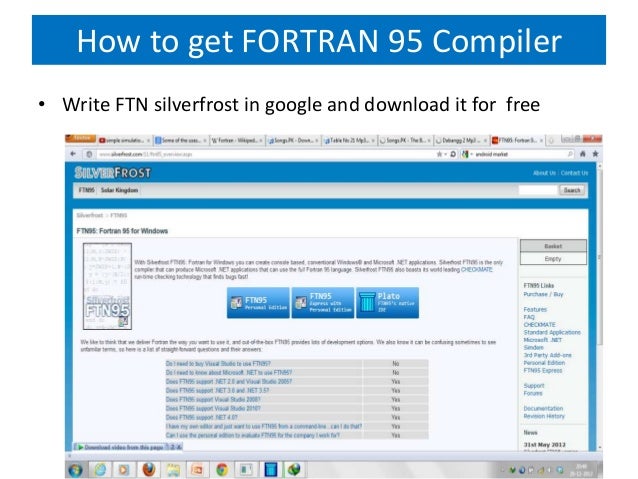Image resolution: width=638 pixels, height=479 pixels.
Task: Switch to the 'simple simulatio...' YouTube tab
Action: tap(125, 140)
